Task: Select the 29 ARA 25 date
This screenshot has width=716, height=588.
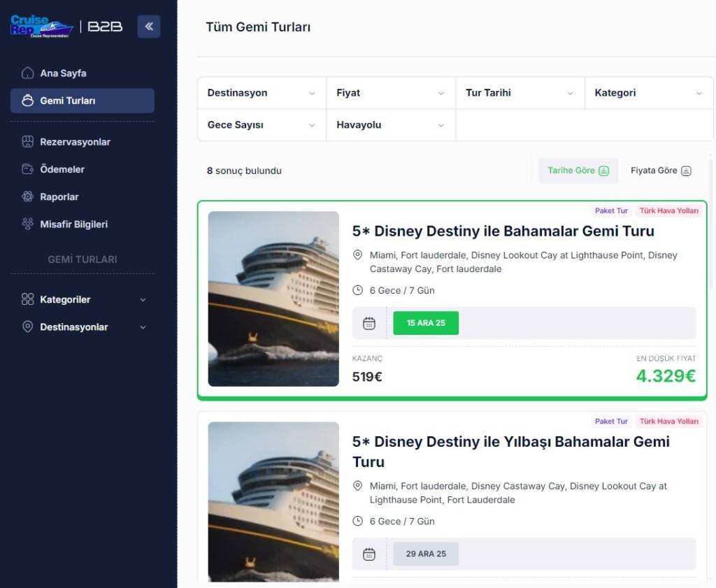Action: click(426, 554)
